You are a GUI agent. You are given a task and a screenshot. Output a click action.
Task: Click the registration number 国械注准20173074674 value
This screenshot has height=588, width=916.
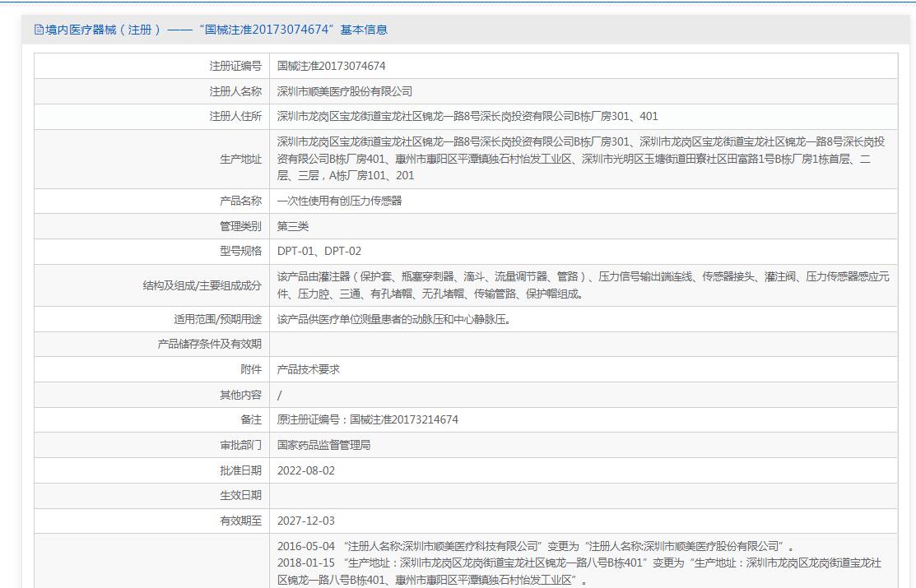coord(331,66)
